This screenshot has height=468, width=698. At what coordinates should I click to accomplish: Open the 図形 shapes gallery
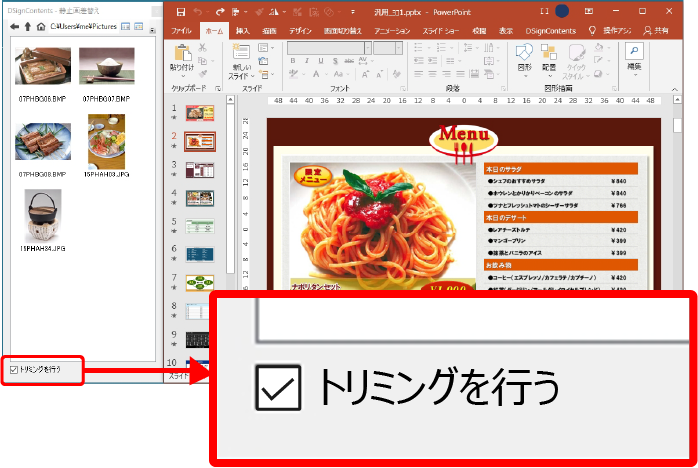coord(524,60)
